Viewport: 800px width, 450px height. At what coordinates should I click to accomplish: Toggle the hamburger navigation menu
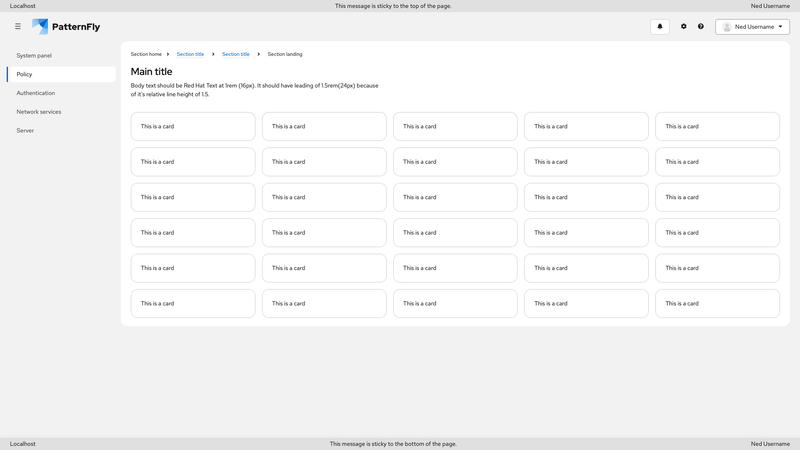18,27
